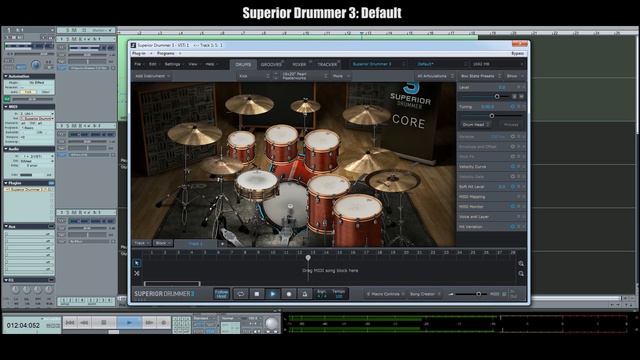
Task: Click rewind to start in host transport
Action: [x=70, y=322]
